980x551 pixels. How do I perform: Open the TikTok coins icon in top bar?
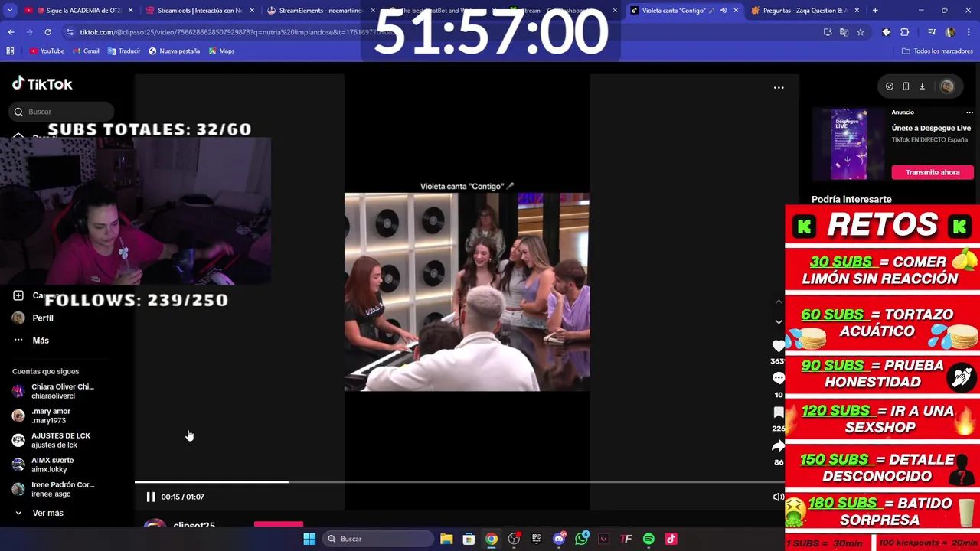click(890, 86)
